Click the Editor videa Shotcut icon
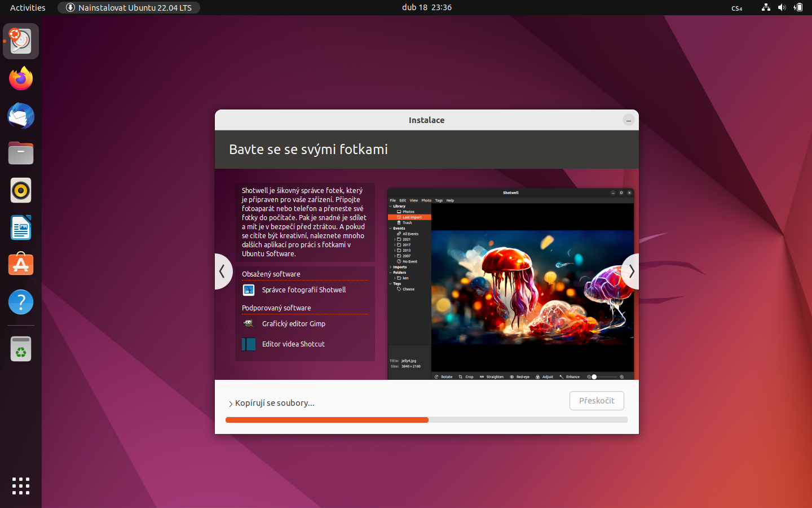This screenshot has width=812, height=508. point(248,344)
